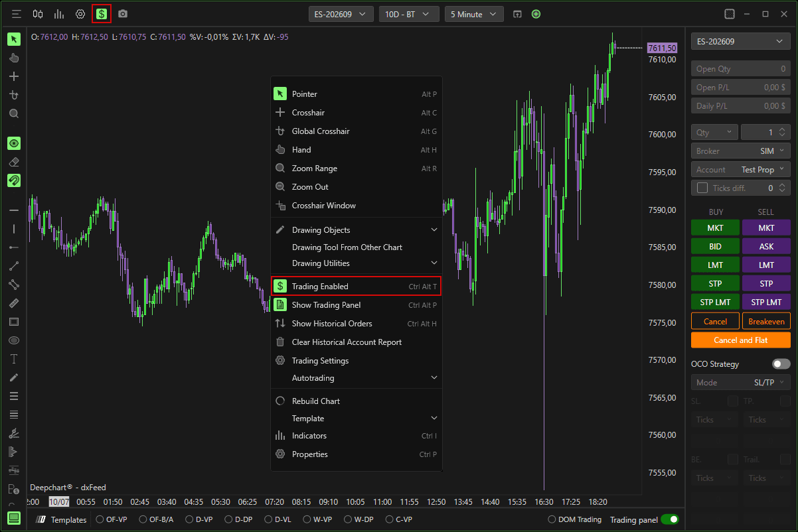798x532 pixels.
Task: Select the Fibonacci fan angle tool
Action: coord(14,433)
